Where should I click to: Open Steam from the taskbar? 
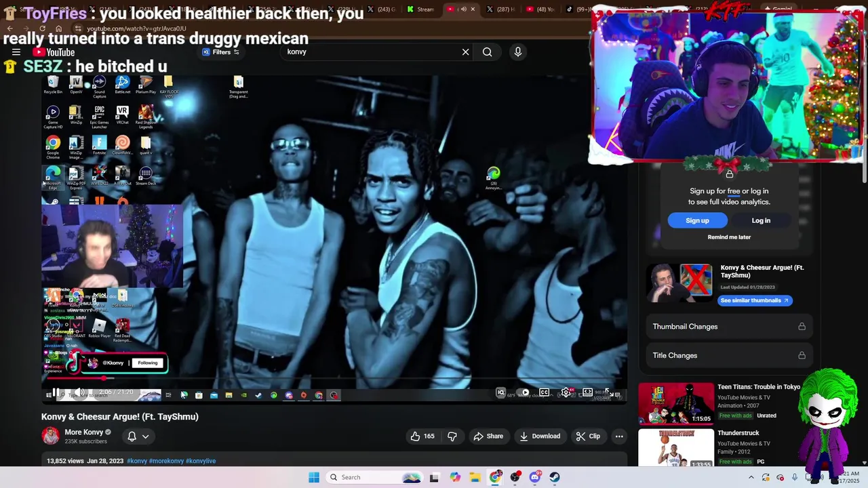[555, 477]
